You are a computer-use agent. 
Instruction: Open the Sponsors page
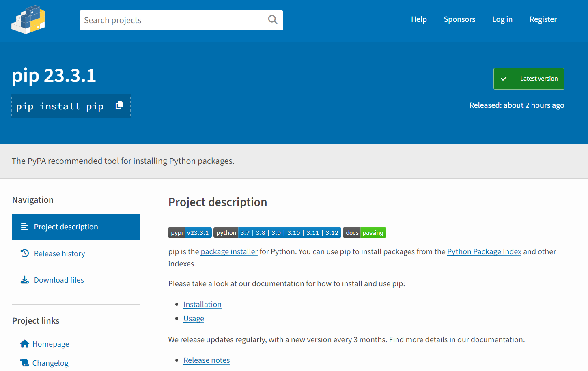(459, 19)
